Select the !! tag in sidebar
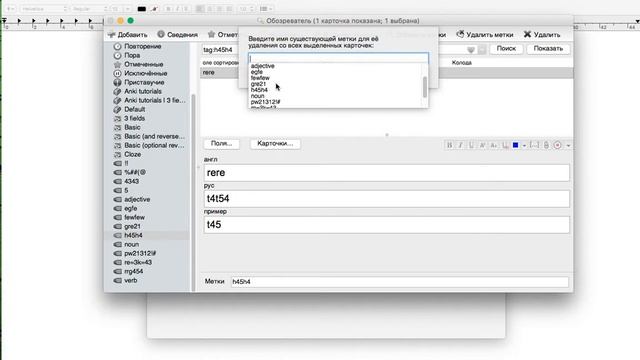This screenshot has height=360, width=640. [121, 163]
